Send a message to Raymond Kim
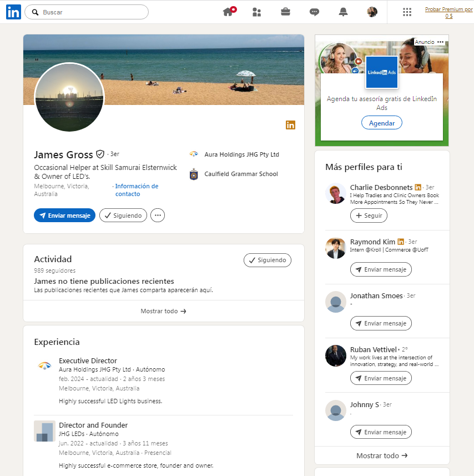The width and height of the screenshot is (474, 476). 381,269
